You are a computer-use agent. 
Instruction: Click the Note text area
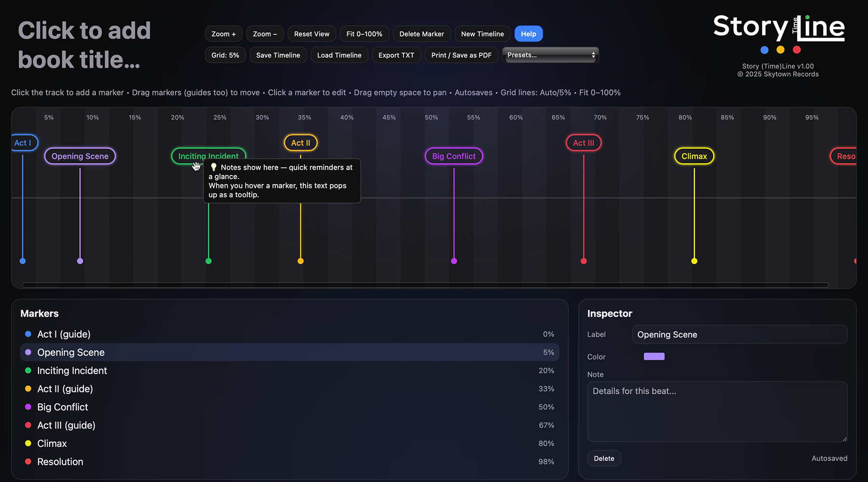click(717, 412)
